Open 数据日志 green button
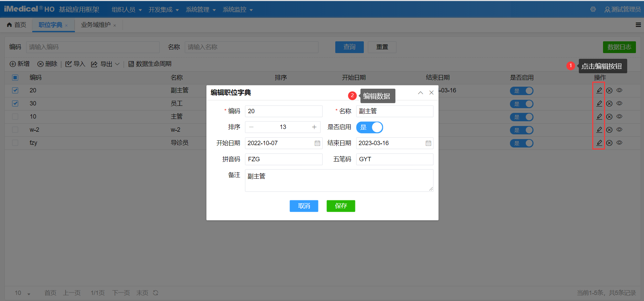644x301 pixels. [x=619, y=47]
